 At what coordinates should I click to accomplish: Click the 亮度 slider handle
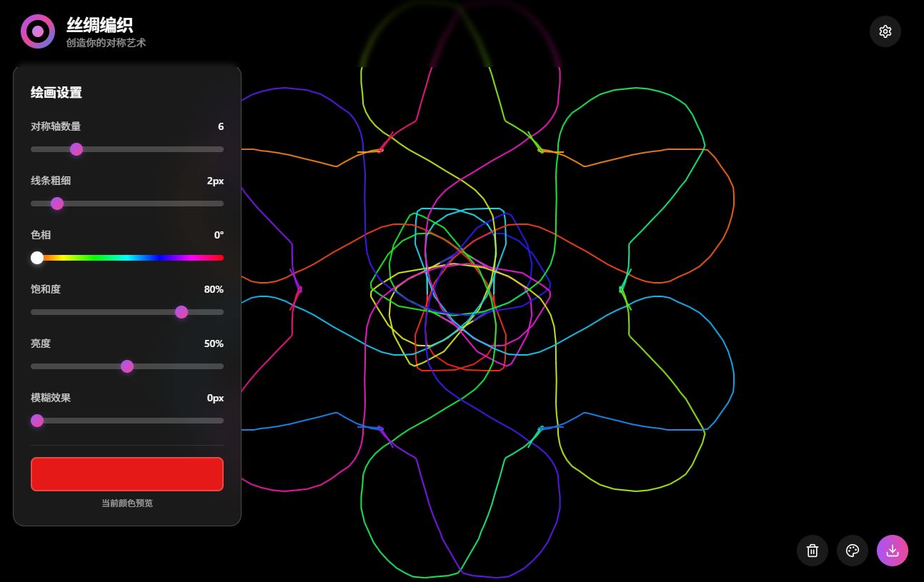pos(127,366)
